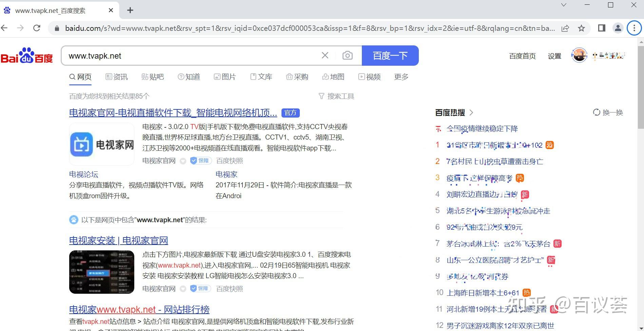Open hot search 上海昨日新增本土6+61
Screen dimensions: 644x331
tap(483, 293)
